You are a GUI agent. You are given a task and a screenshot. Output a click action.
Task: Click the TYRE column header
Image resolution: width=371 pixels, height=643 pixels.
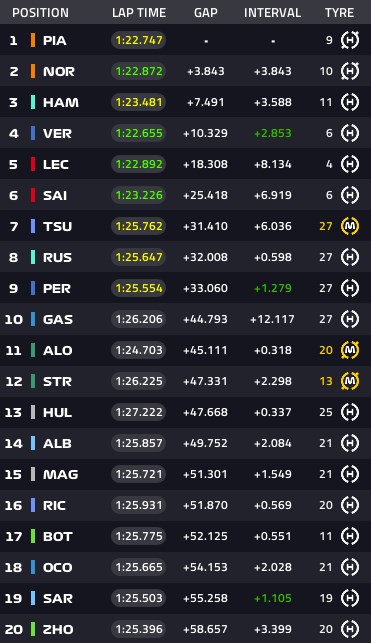click(x=339, y=13)
